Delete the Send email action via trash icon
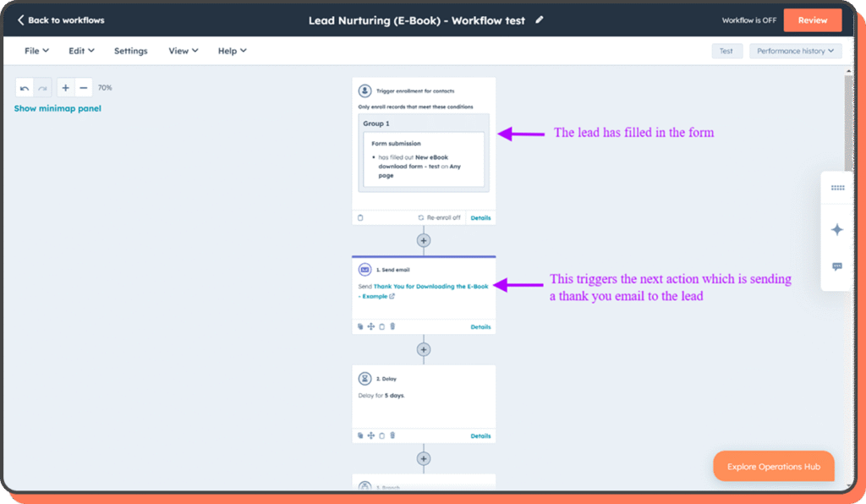The width and height of the screenshot is (866, 504). click(392, 326)
